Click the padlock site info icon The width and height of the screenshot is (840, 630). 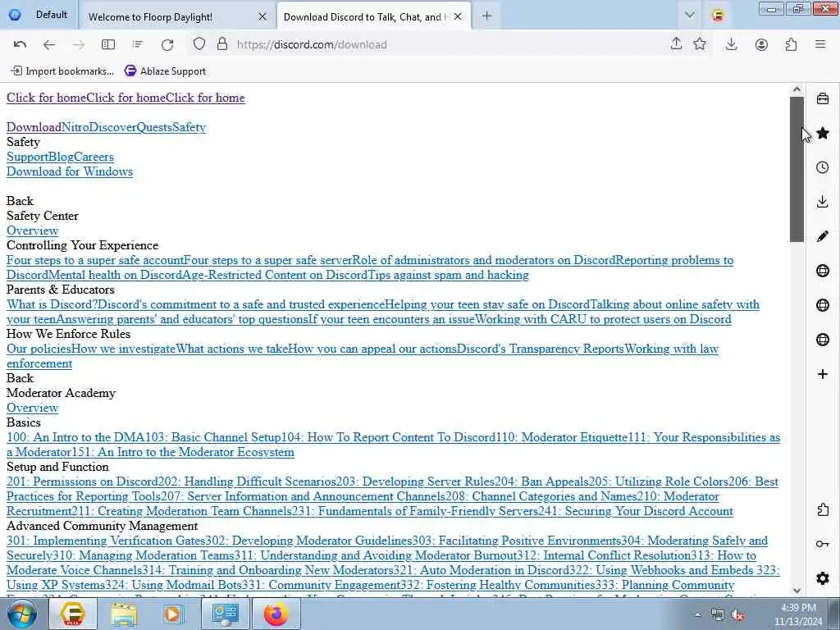click(x=222, y=44)
